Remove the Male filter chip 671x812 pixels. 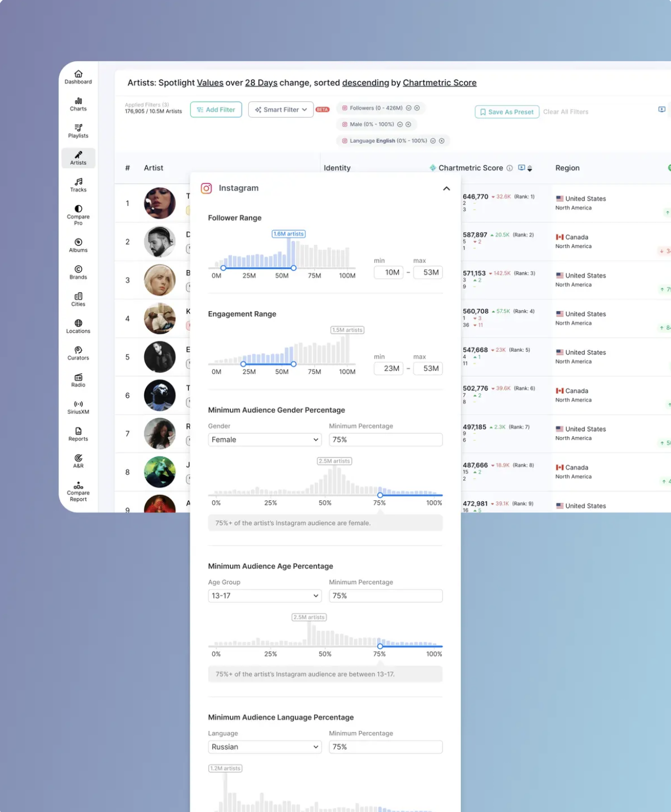click(x=408, y=124)
